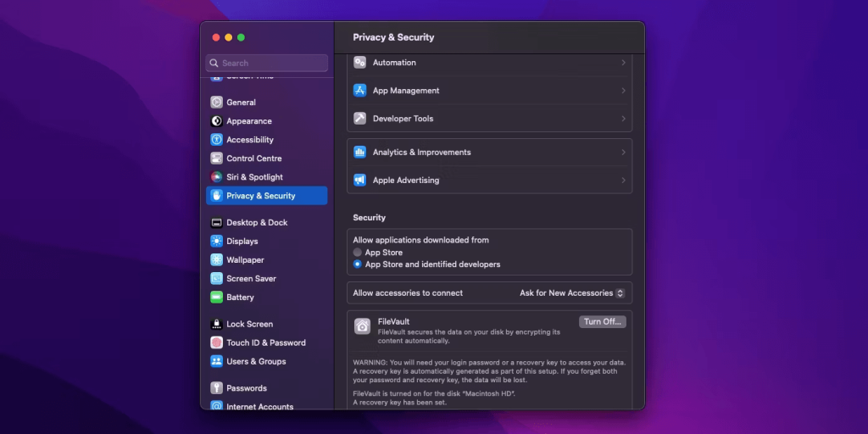Click the Lock Screen icon

click(x=216, y=324)
